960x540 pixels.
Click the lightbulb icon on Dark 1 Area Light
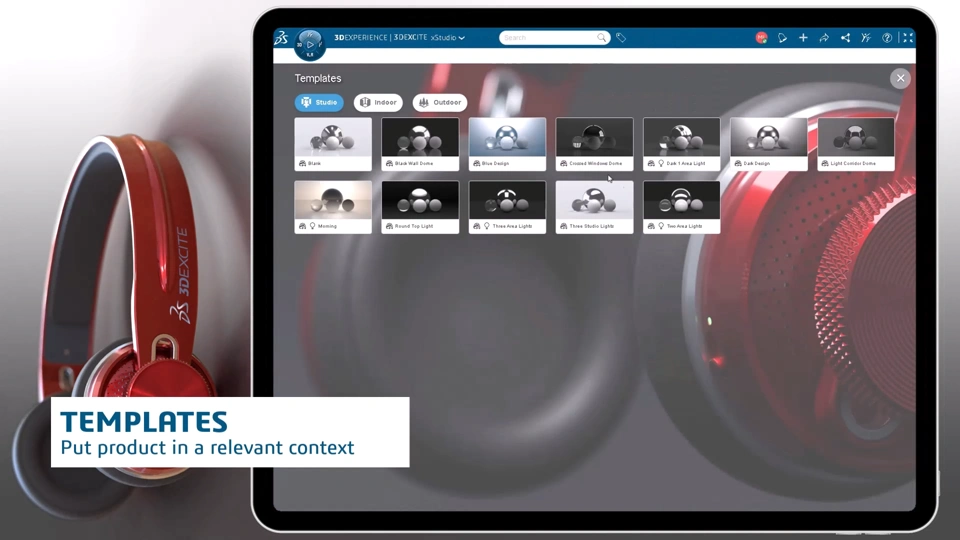[661, 163]
